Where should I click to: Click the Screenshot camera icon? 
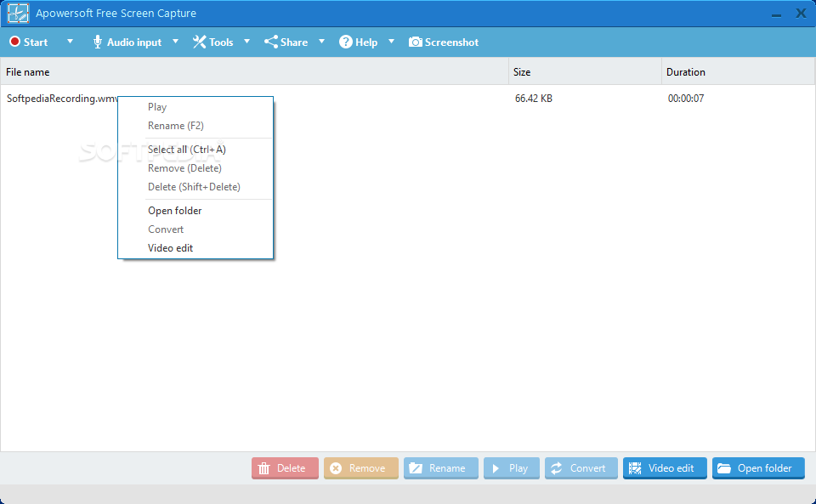point(416,42)
